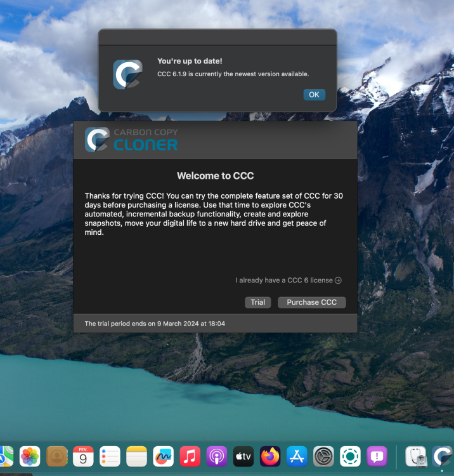The width and height of the screenshot is (454, 476).
Task: Open Disk Utility from the Dock
Action: click(416, 456)
